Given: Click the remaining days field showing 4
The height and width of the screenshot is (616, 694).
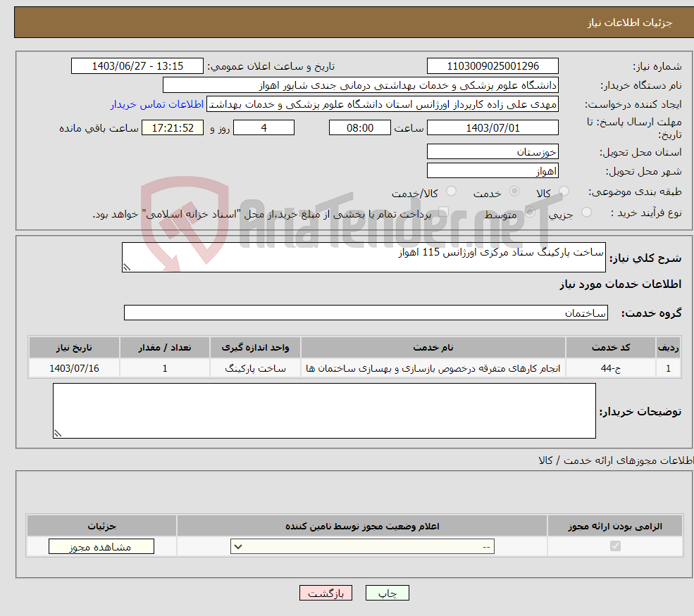Looking at the screenshot, I should pos(264,128).
